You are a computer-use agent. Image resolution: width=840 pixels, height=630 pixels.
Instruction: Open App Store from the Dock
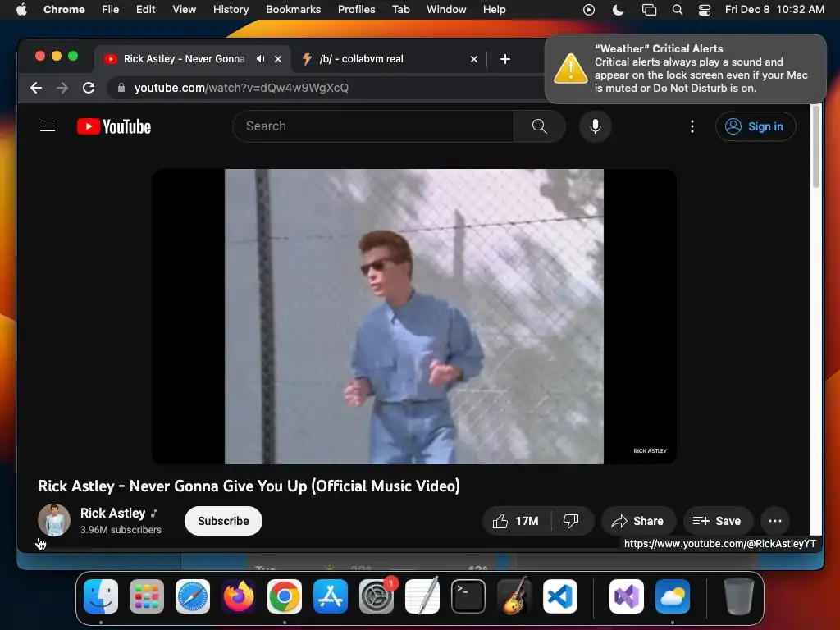tap(331, 596)
